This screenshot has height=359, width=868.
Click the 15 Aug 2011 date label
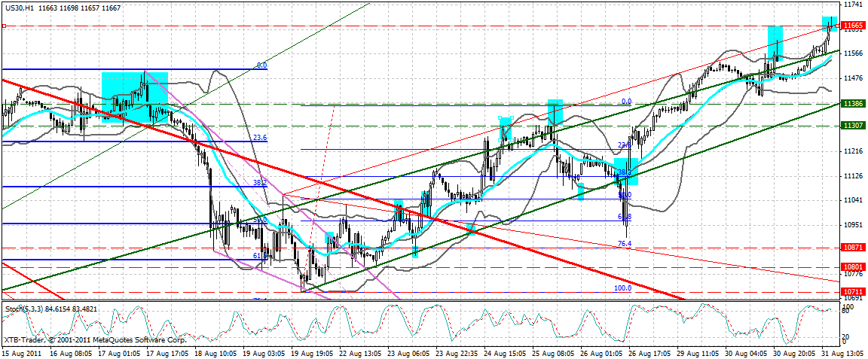click(20, 352)
